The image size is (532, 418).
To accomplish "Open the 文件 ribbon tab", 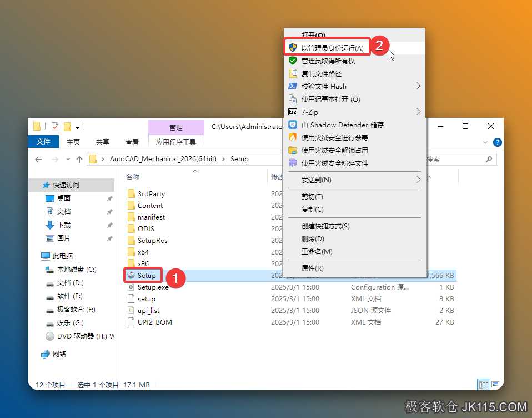I will coord(43,142).
